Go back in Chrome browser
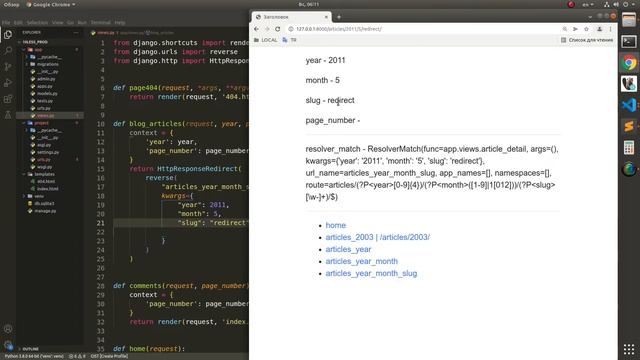 [256, 29]
